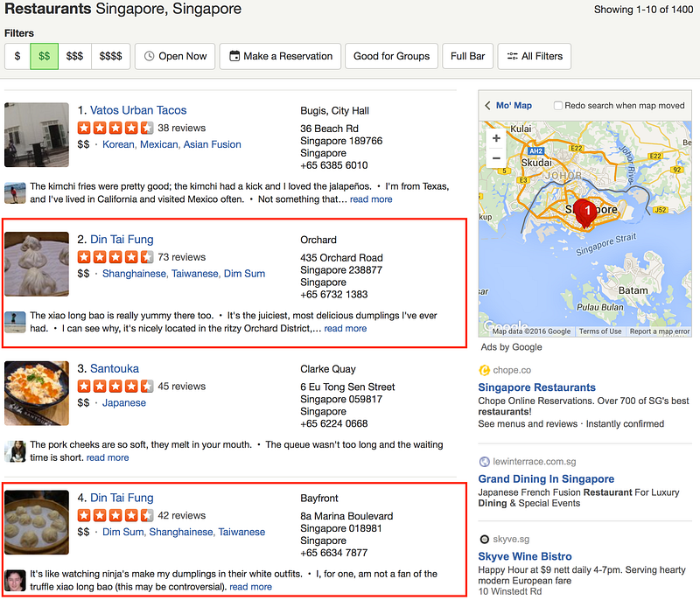Click Santouka star rating

(115, 387)
